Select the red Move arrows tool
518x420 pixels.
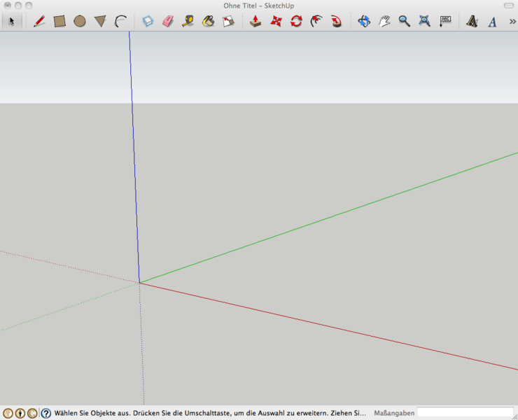(x=276, y=21)
